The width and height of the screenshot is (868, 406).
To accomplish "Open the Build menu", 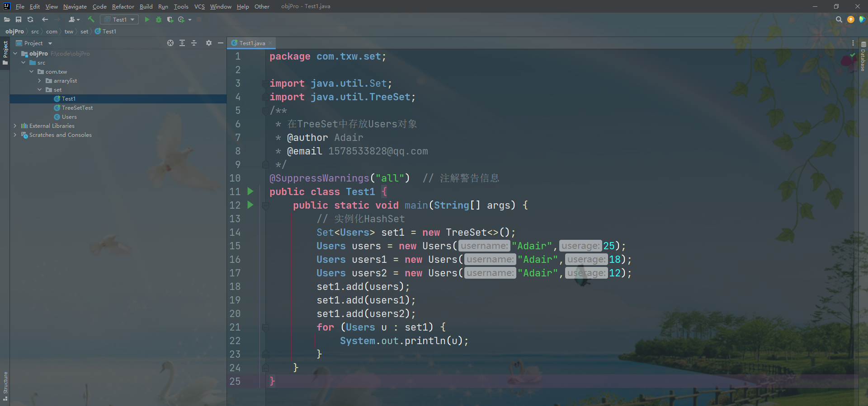I will coord(146,6).
